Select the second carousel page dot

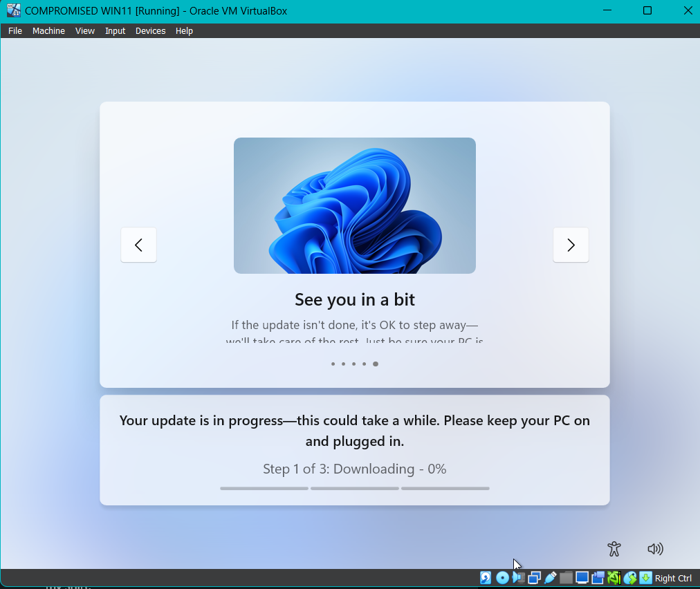343,364
